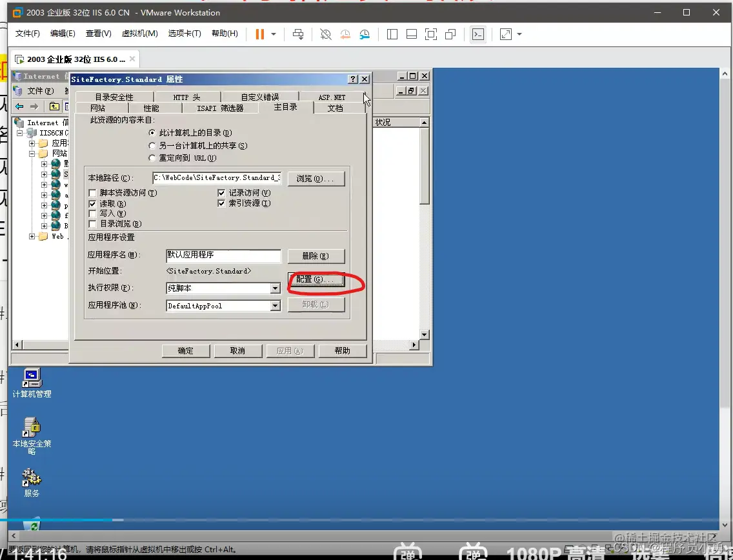
Task: Open the 帮助(H) menu in VMware
Action: click(x=225, y=34)
